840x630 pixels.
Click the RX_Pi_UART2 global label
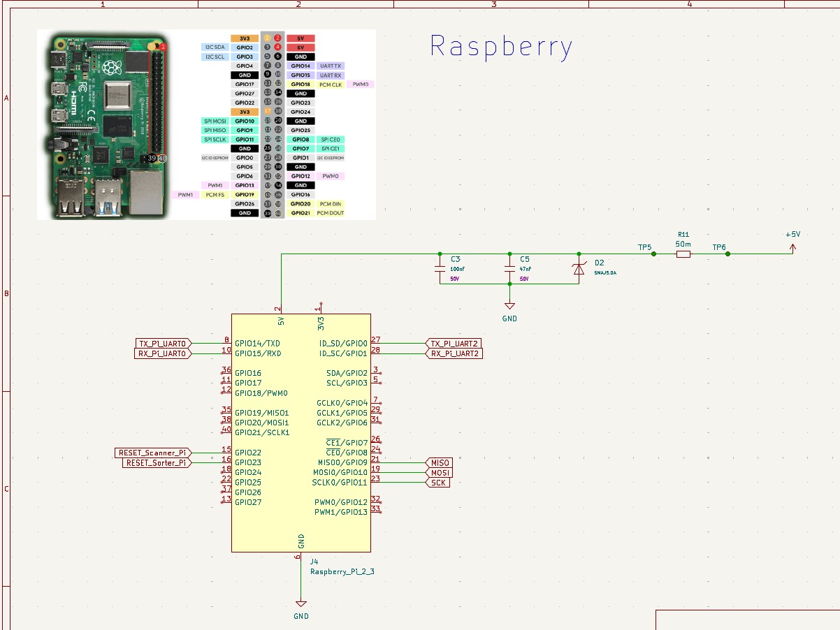[454, 353]
